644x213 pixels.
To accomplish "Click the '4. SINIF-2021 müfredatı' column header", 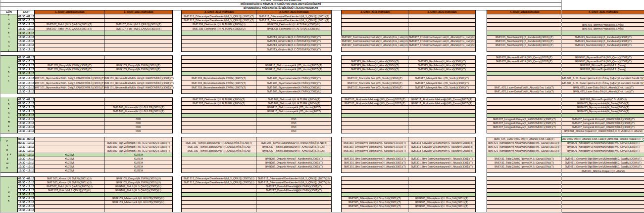I will (602, 11).
